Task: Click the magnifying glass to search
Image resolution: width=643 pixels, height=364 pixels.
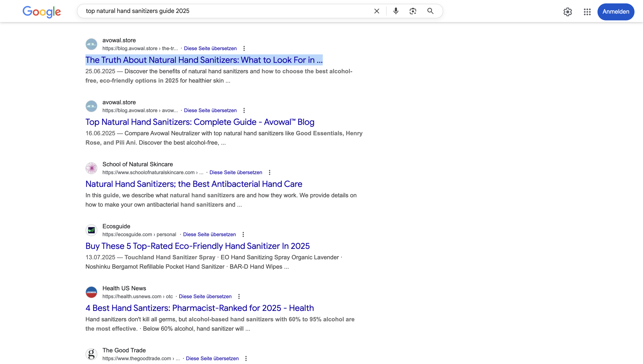Action: coord(431,11)
